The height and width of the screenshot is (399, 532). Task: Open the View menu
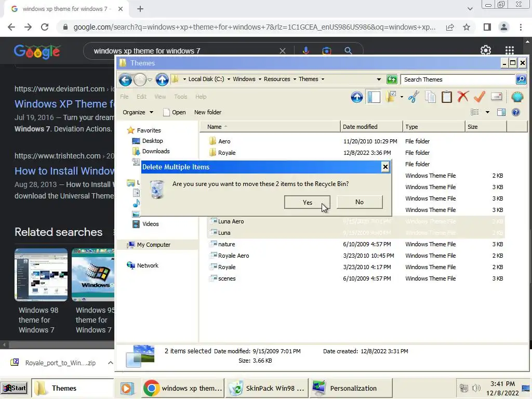pos(160,97)
